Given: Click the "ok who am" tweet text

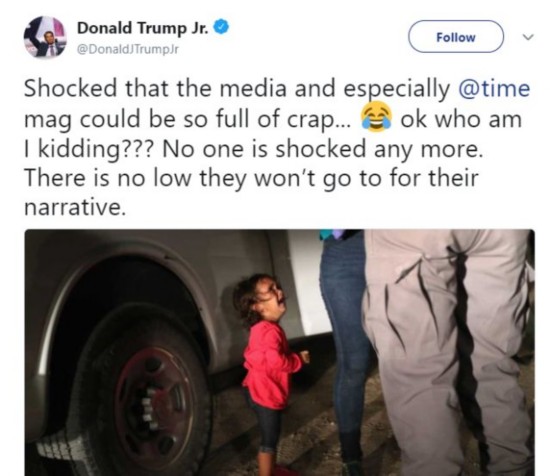Looking at the screenshot, I should click(461, 119).
